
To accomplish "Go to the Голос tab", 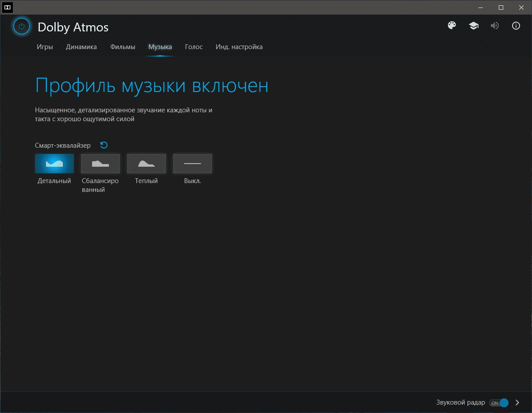I will tap(194, 47).
